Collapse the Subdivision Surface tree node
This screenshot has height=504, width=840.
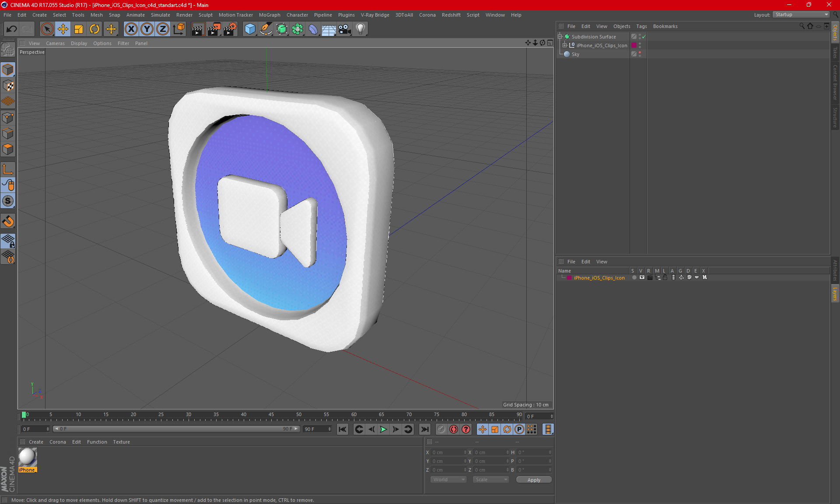pyautogui.click(x=560, y=37)
